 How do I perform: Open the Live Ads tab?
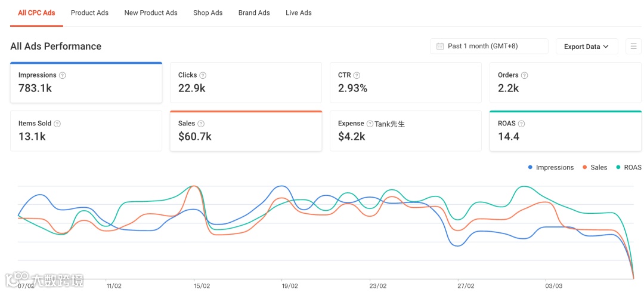pos(298,13)
